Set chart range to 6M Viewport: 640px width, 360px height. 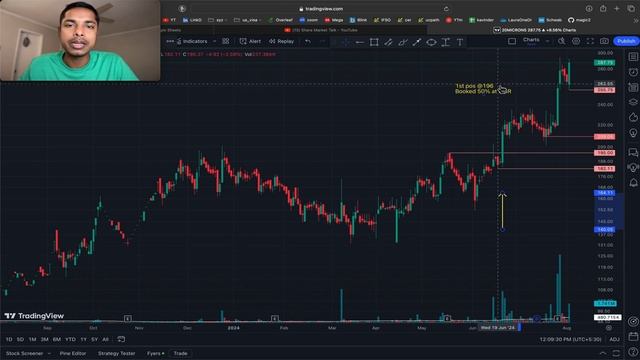(57, 340)
